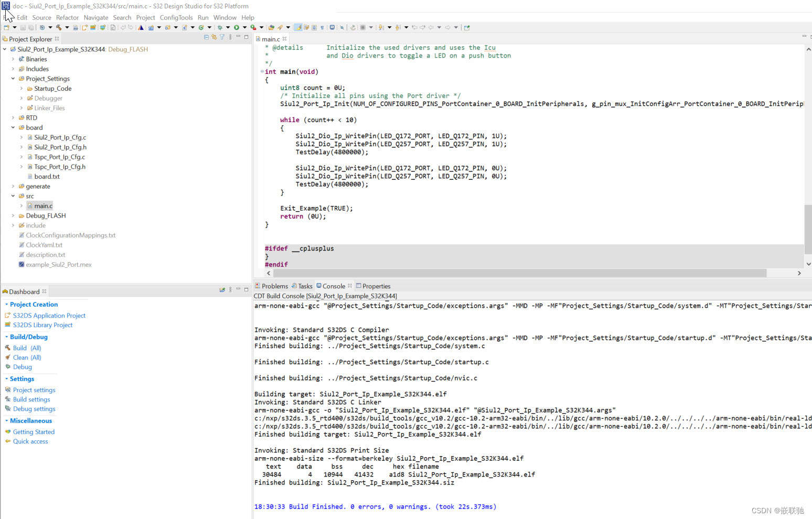812x519 pixels.
Task: Collapse the board folder
Action: pos(13,127)
